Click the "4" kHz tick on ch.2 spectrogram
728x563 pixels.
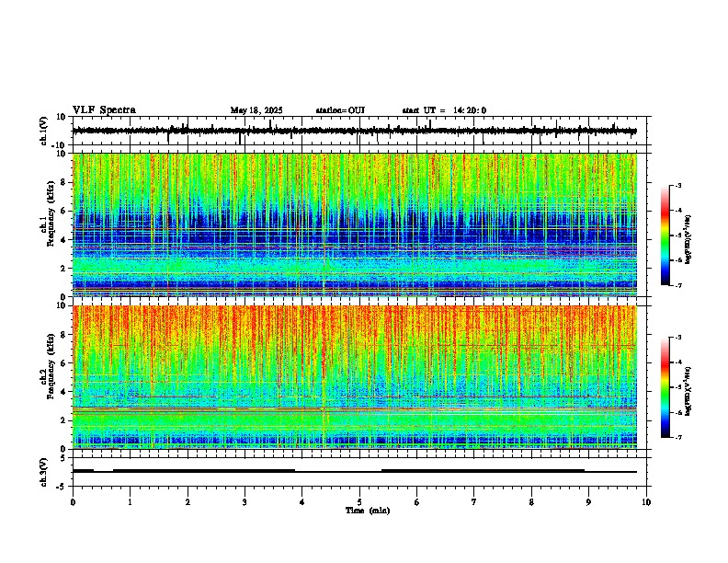click(x=64, y=392)
